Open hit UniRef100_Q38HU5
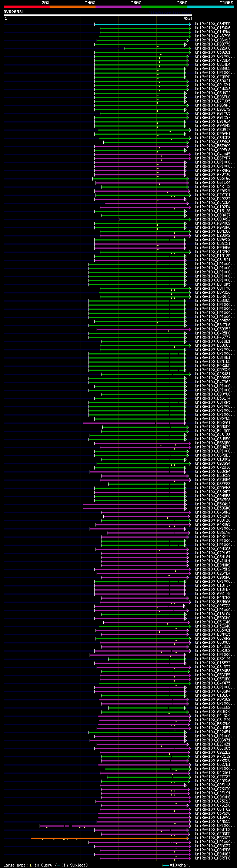 point(213,69)
